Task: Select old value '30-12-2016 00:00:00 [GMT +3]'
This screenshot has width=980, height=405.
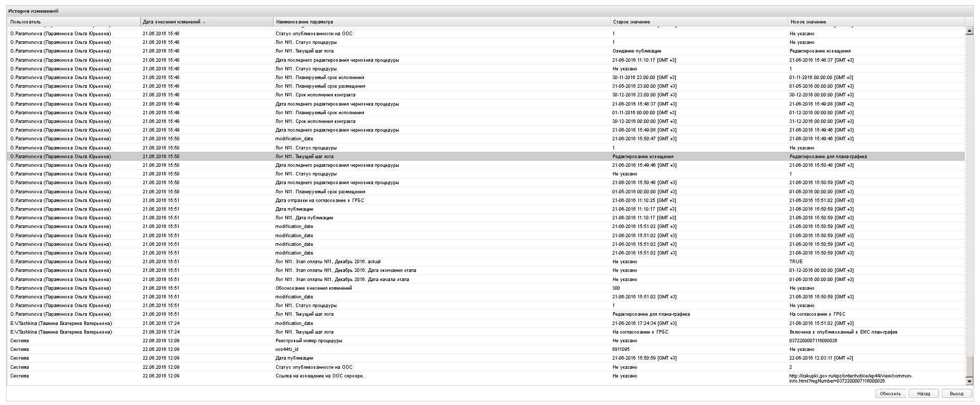Action: (644, 121)
